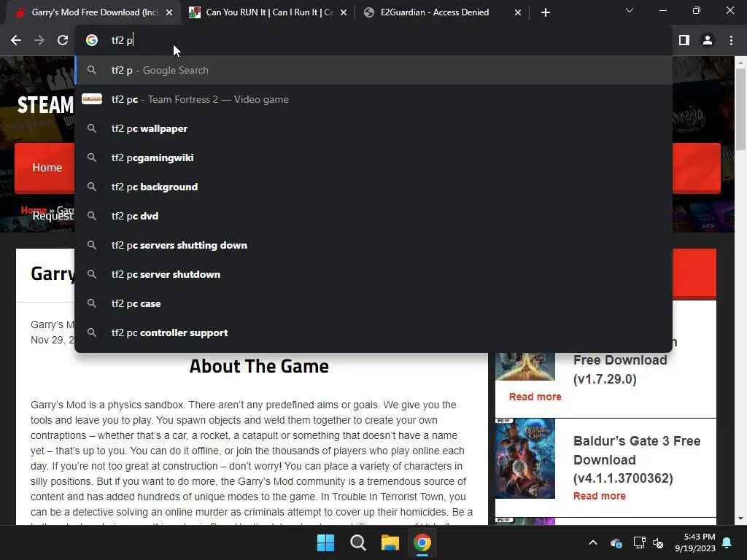Select the Garry's Mod Free Download tab
This screenshot has height=560, width=747.
94,12
